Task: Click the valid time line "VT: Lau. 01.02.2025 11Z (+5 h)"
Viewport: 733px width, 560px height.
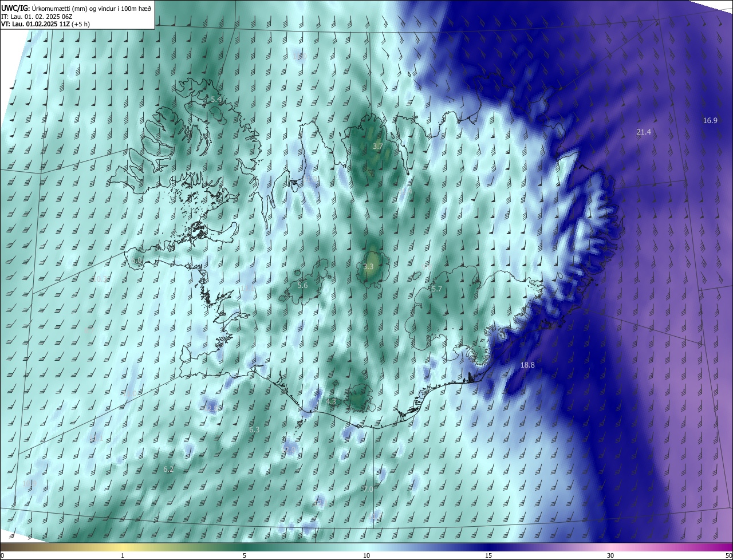Action: tap(46, 24)
